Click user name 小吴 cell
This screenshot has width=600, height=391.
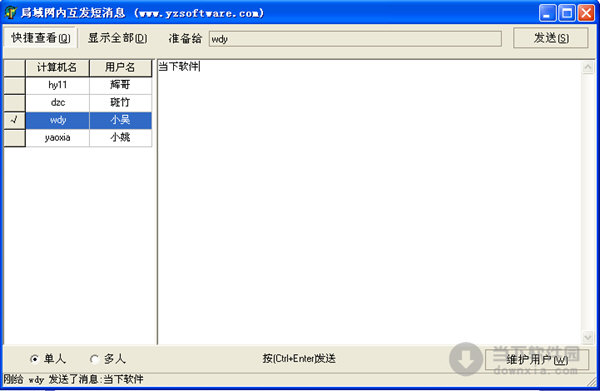[x=121, y=120]
